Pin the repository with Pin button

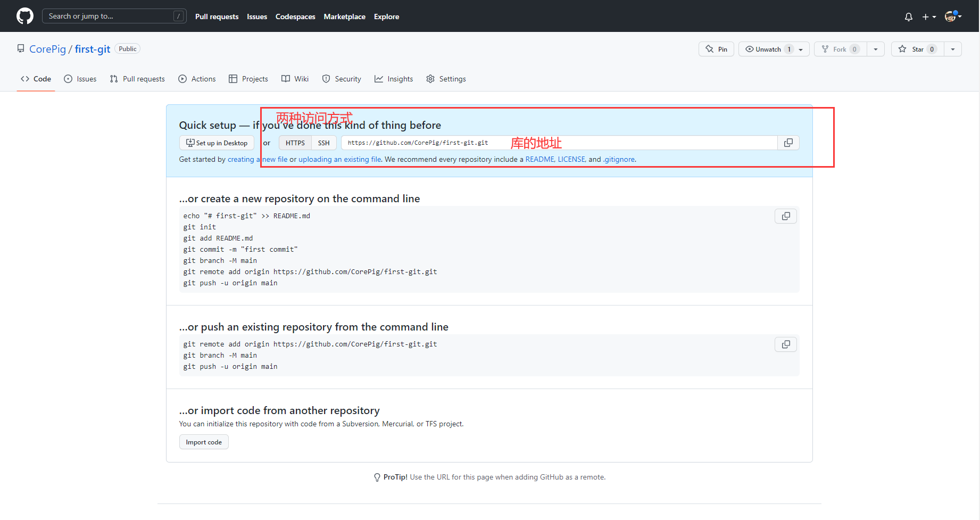(x=716, y=49)
